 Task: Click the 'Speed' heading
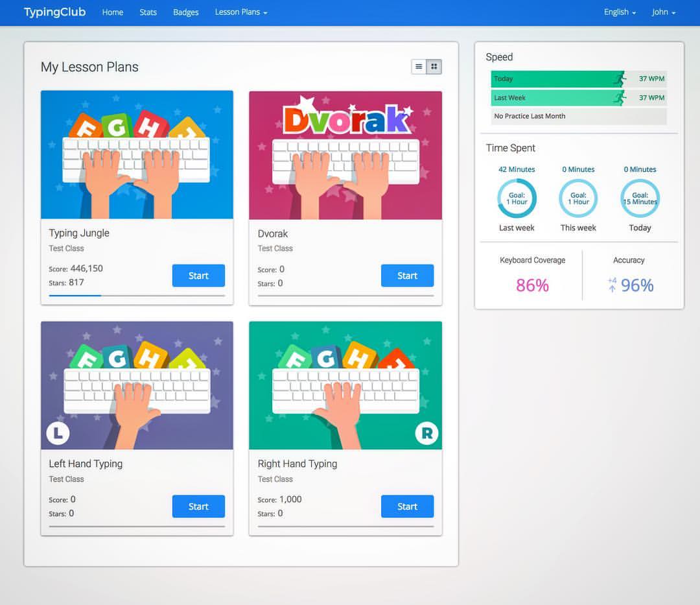tap(499, 57)
